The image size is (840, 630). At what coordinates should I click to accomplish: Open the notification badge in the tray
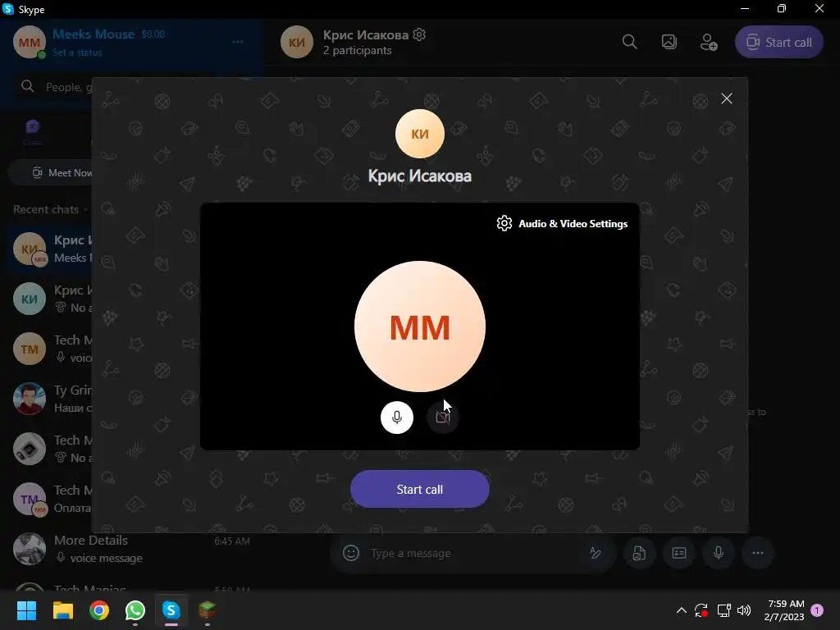click(817, 609)
